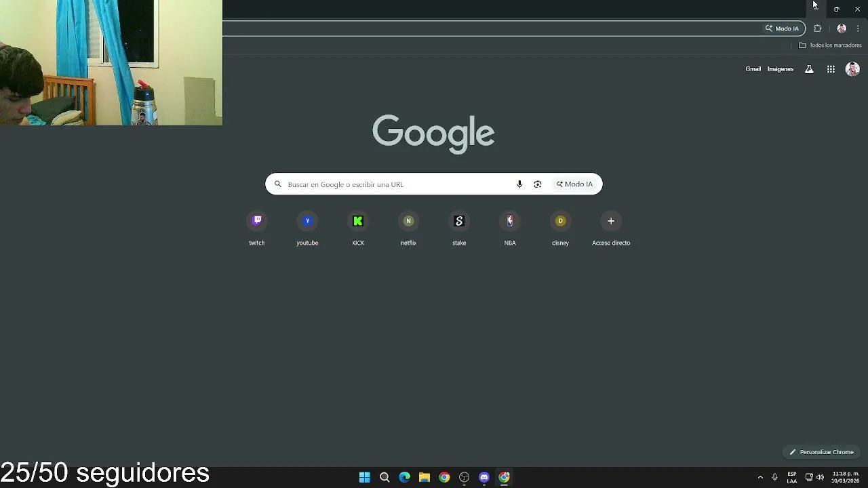
Task: Start voice search with microphone icon
Action: point(519,184)
